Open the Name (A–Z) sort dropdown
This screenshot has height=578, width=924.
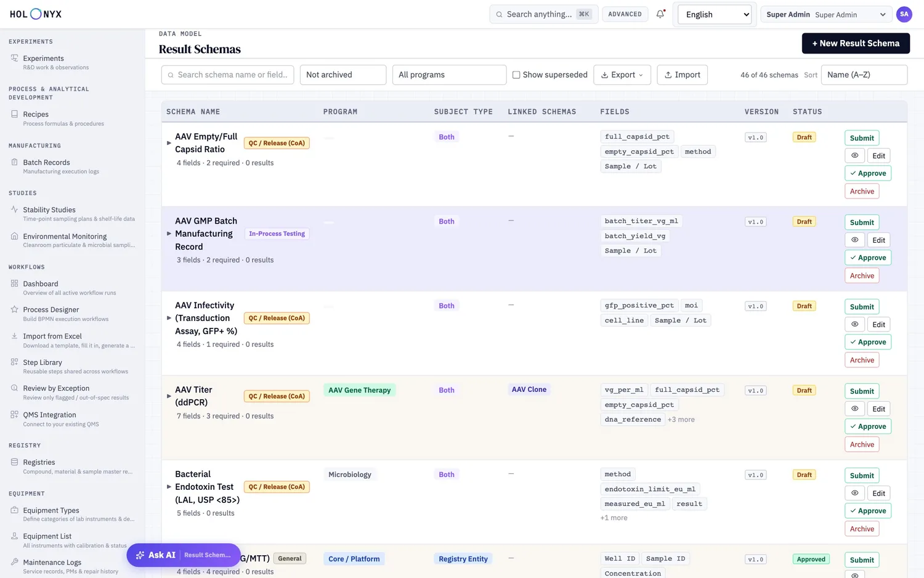864,75
